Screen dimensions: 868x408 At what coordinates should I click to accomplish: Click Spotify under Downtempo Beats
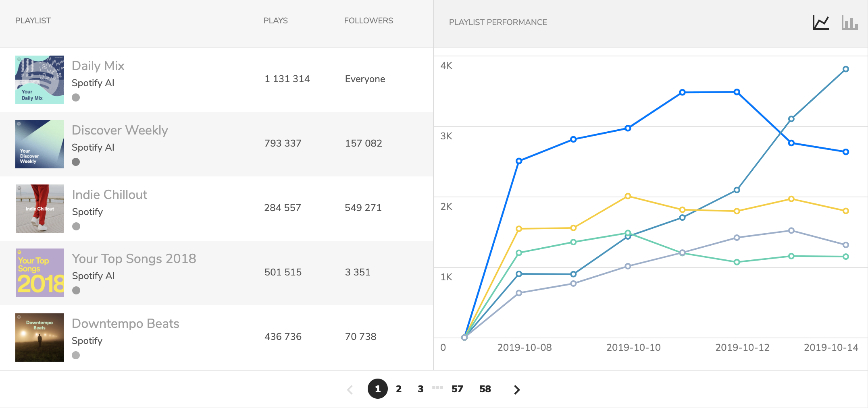pyautogui.click(x=87, y=341)
